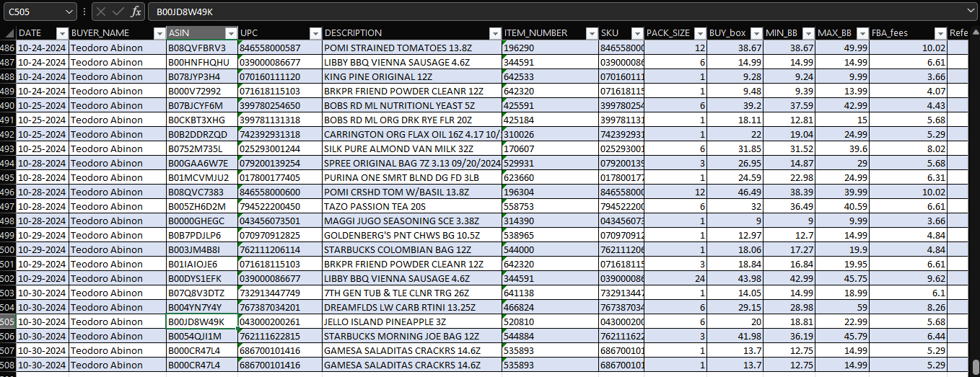Screen dimensions: 980x377
Task: Open the Insert Function fx dialog
Action: pyautogui.click(x=136, y=12)
